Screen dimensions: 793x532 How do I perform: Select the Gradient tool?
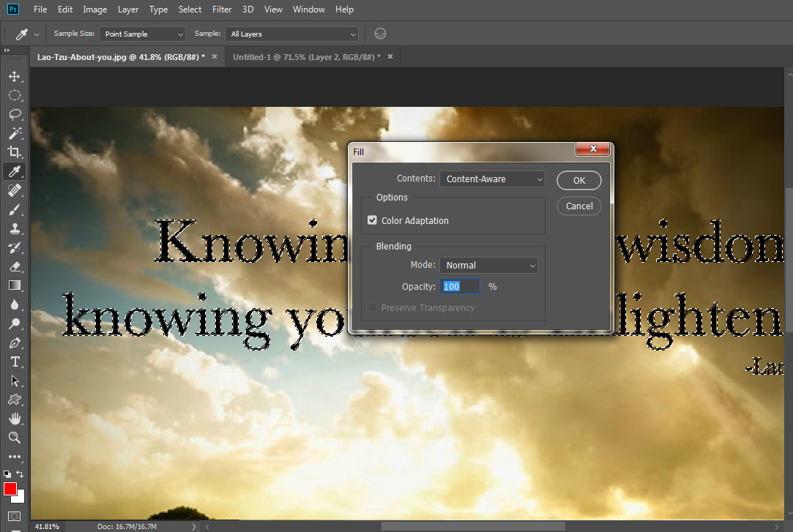coord(15,285)
